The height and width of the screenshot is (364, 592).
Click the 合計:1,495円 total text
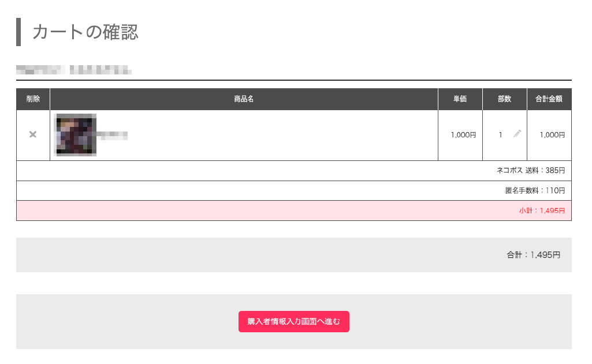[x=533, y=255]
